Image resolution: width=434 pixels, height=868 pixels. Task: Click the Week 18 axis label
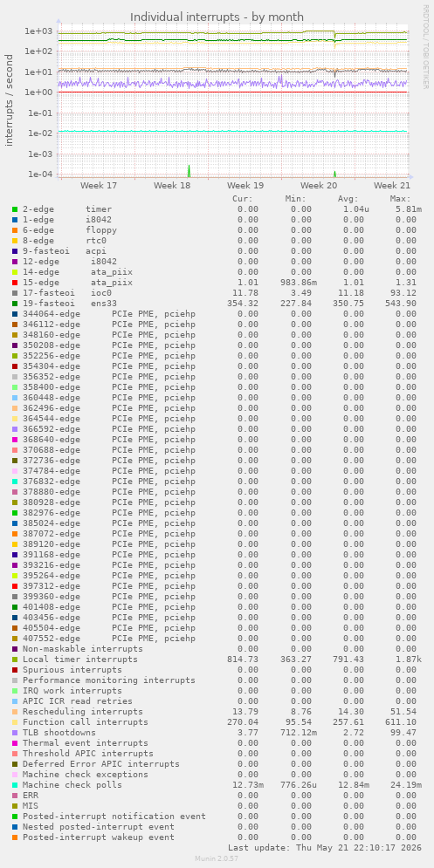[x=172, y=186]
